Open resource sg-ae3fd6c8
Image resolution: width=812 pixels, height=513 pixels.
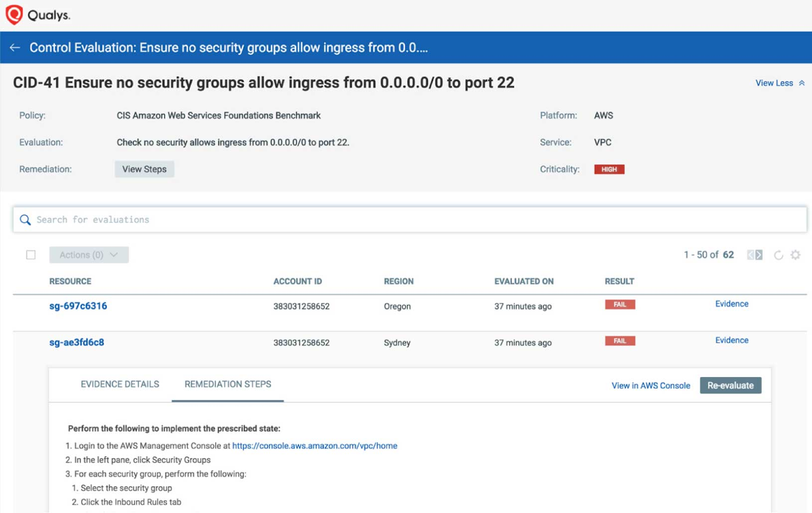coord(77,343)
